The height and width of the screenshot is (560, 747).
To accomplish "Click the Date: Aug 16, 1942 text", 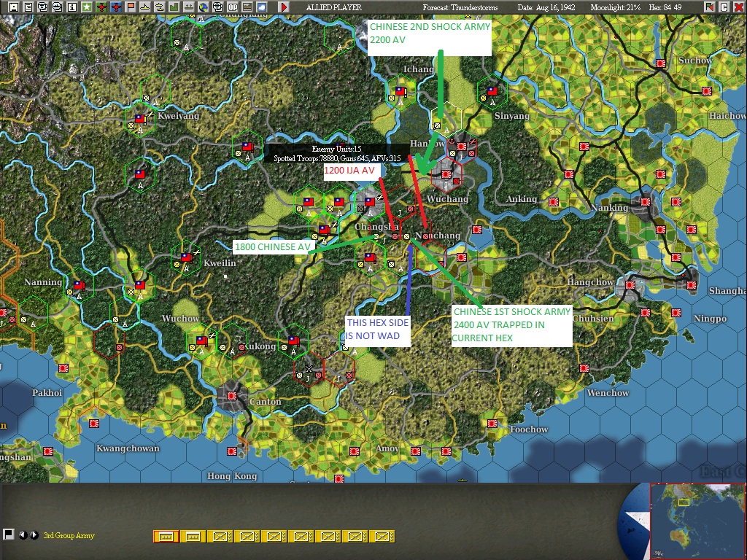I will pos(546,7).
